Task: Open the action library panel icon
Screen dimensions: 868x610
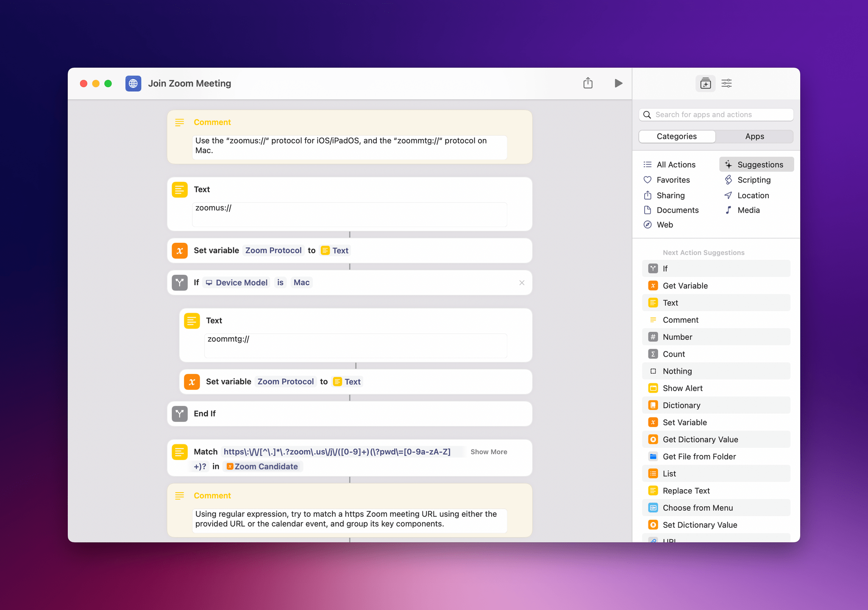Action: pos(705,83)
